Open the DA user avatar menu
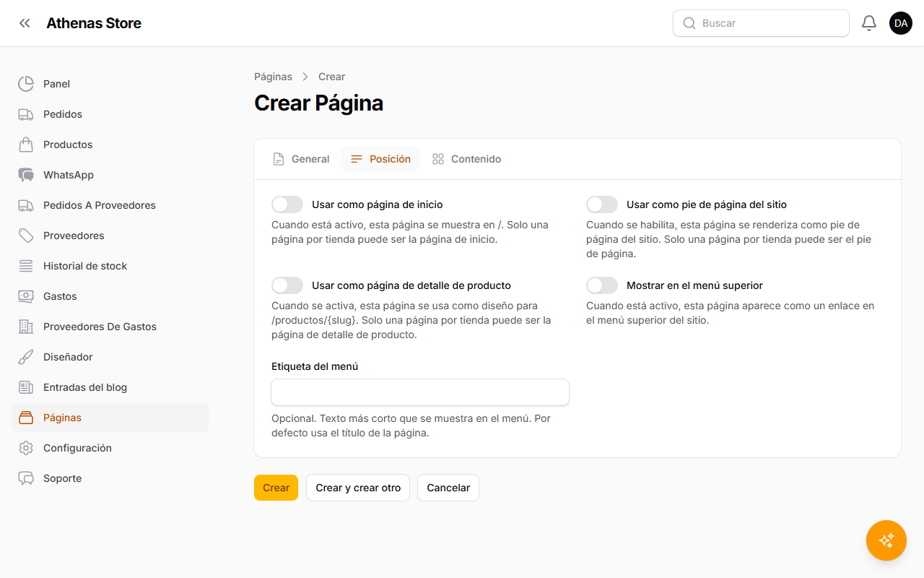The image size is (924, 578). point(901,23)
